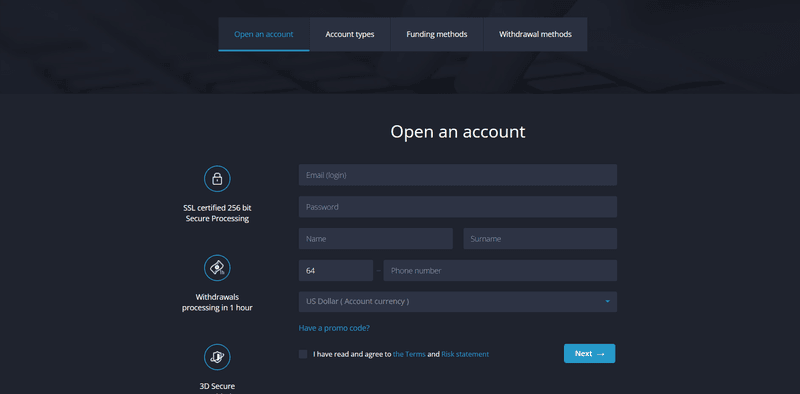Open the account currency dropdown arrow
Screen dimensions: 800x394
pos(607,302)
